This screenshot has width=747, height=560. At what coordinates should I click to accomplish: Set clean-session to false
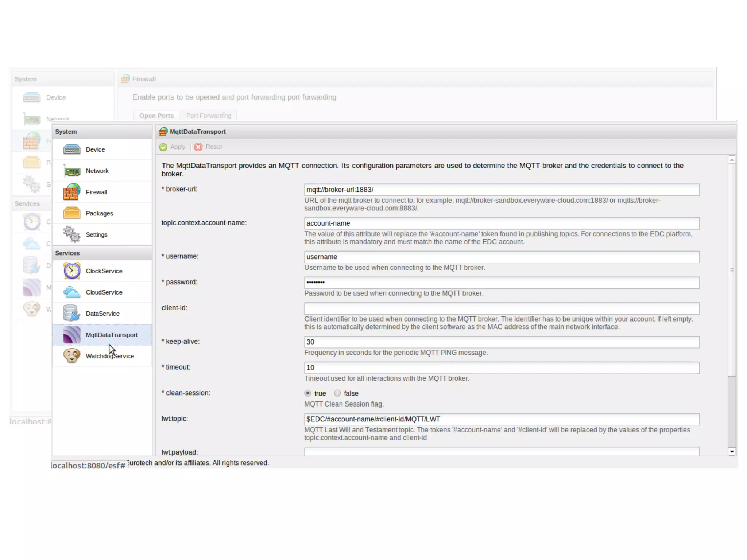tap(337, 393)
